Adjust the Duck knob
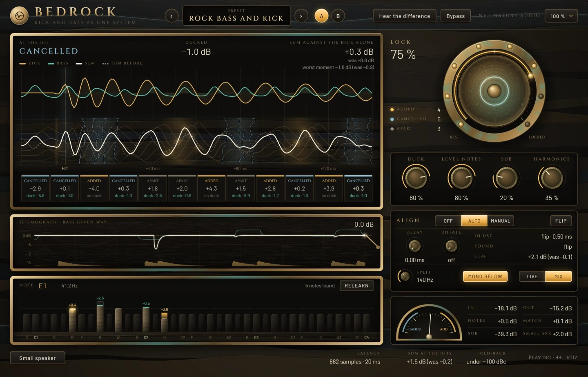Image resolution: width=588 pixels, height=377 pixels. click(416, 178)
